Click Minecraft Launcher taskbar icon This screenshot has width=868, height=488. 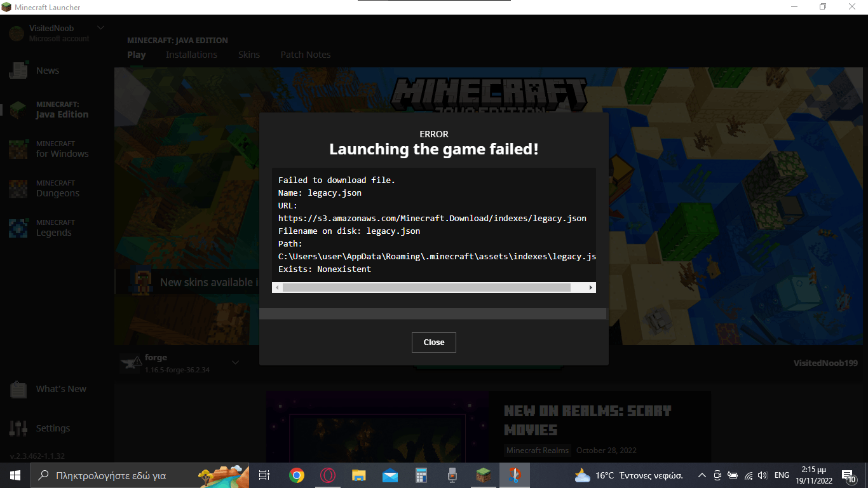click(484, 475)
